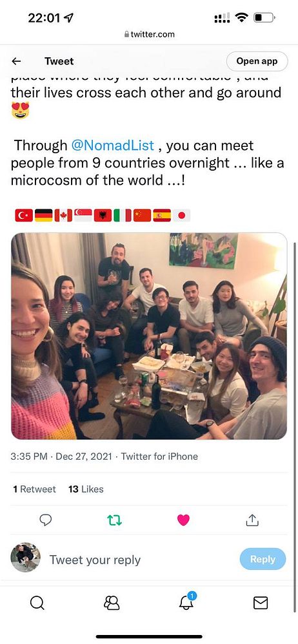Tap the share upload icon

tap(252, 520)
